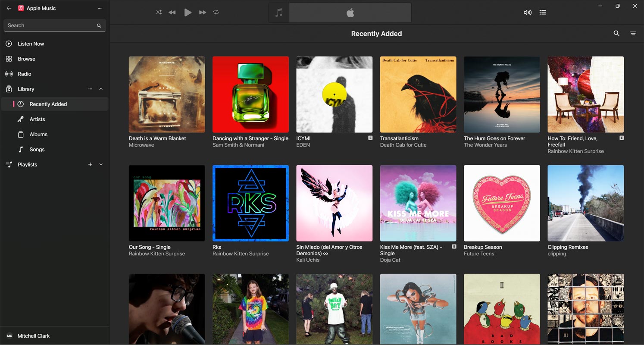Image resolution: width=644 pixels, height=345 pixels.
Task: Open the sort options icon
Action: (x=633, y=33)
